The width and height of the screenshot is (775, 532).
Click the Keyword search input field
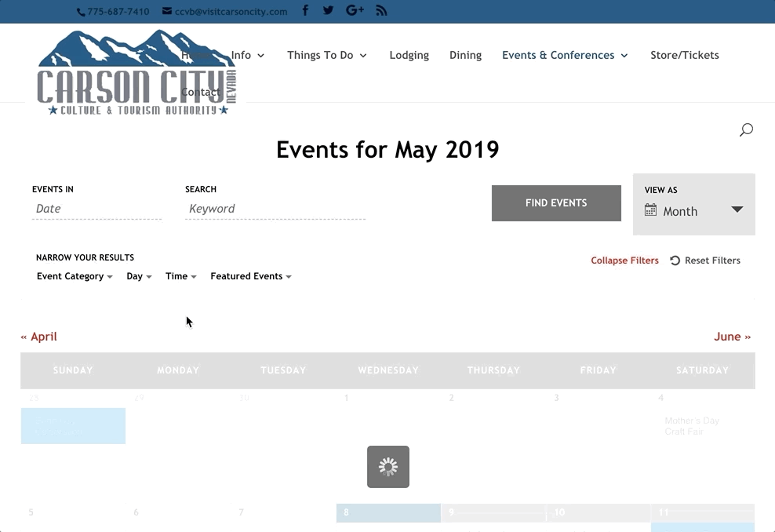point(275,208)
